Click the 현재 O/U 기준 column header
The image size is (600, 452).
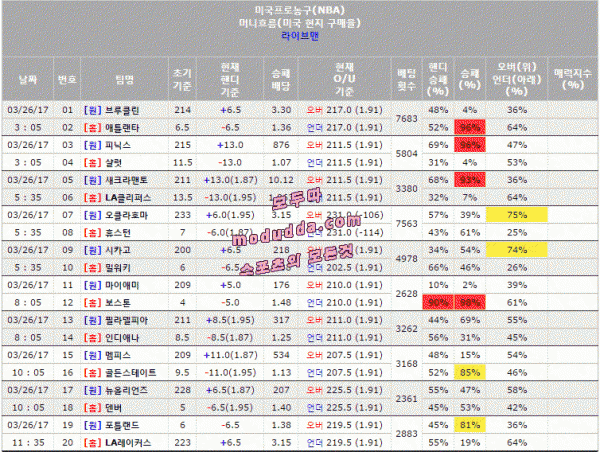(344, 80)
